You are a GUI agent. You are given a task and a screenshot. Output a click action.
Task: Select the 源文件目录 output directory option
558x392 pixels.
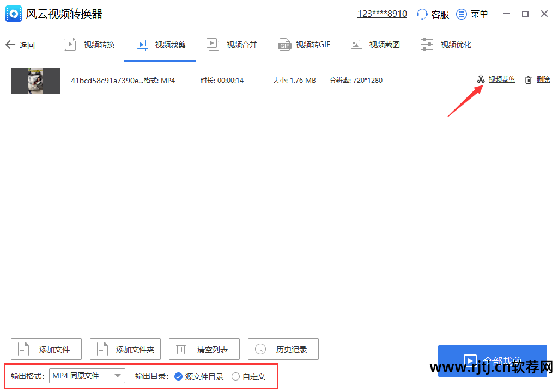(179, 376)
